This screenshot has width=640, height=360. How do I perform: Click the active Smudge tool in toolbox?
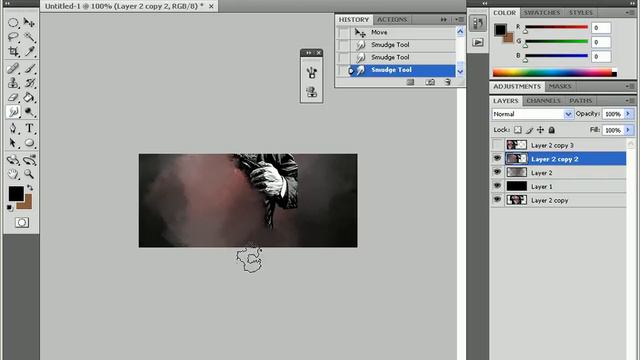pyautogui.click(x=13, y=111)
